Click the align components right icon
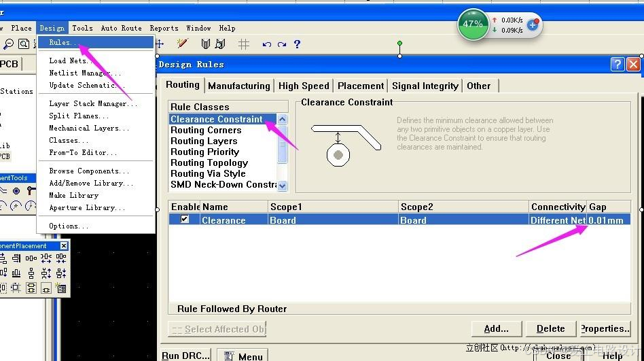The image size is (644, 361). point(16,258)
